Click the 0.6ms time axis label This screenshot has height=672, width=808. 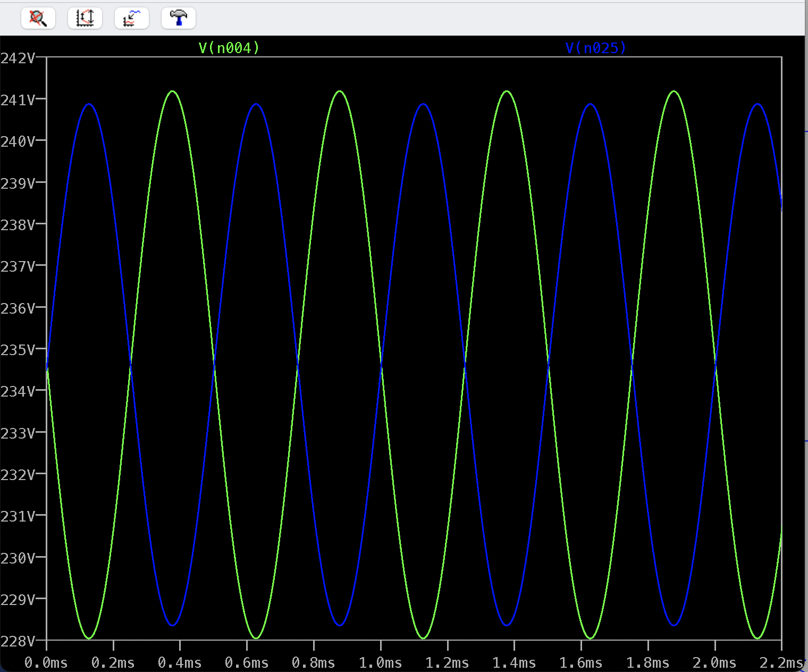(247, 663)
